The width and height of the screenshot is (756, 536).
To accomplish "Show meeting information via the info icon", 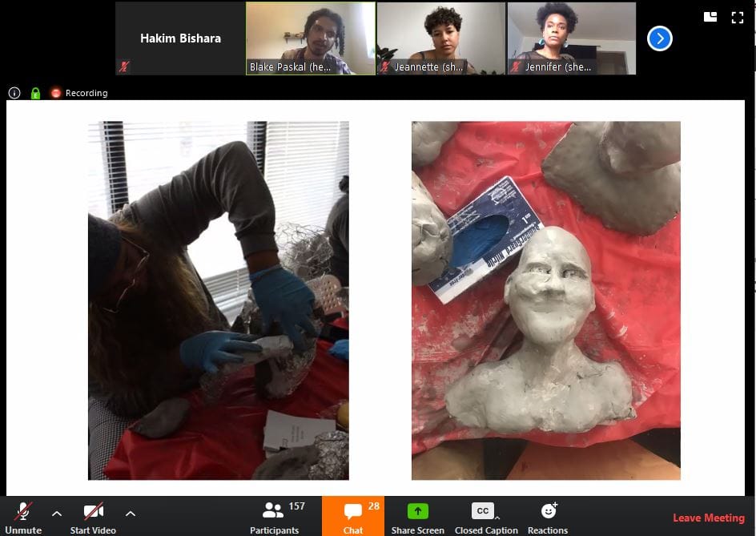I will click(x=14, y=93).
